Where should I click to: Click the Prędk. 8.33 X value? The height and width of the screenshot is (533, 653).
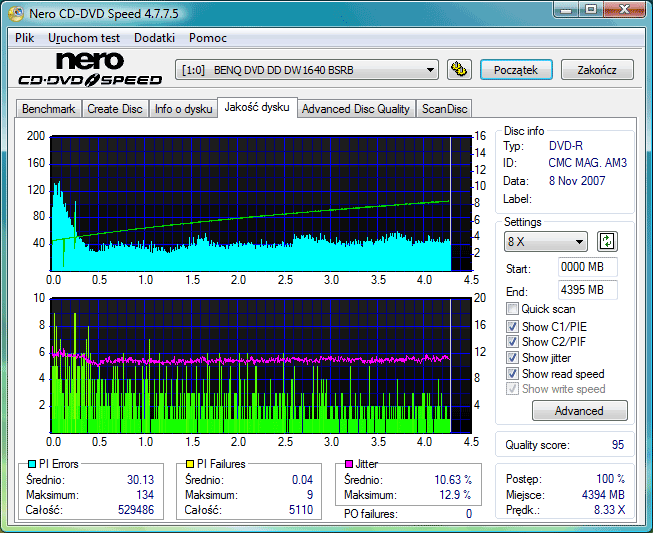[x=610, y=510]
